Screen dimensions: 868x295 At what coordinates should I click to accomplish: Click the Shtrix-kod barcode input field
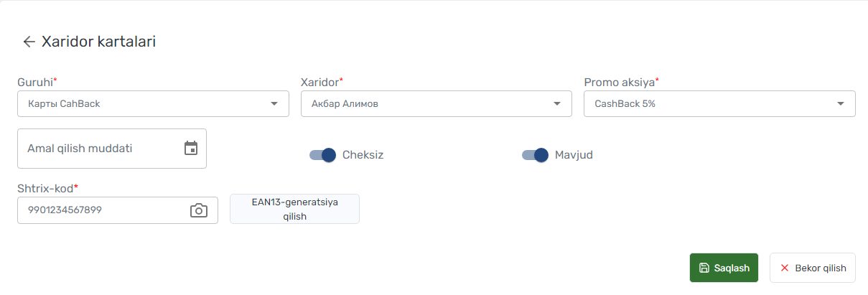tap(118, 210)
